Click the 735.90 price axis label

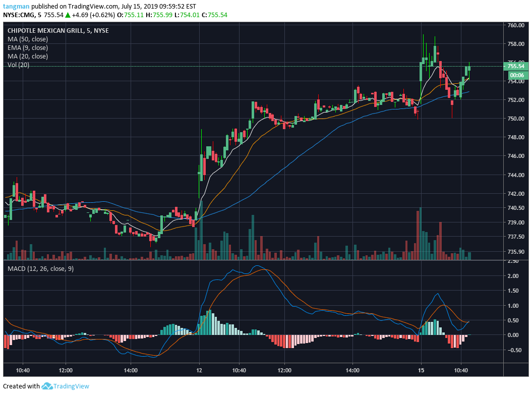pyautogui.click(x=516, y=251)
